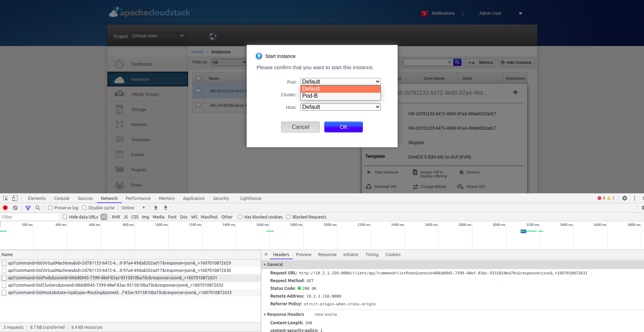The height and width of the screenshot is (332, 644).
Task: Check the listPods request row checkbox
Action: click(x=4, y=278)
